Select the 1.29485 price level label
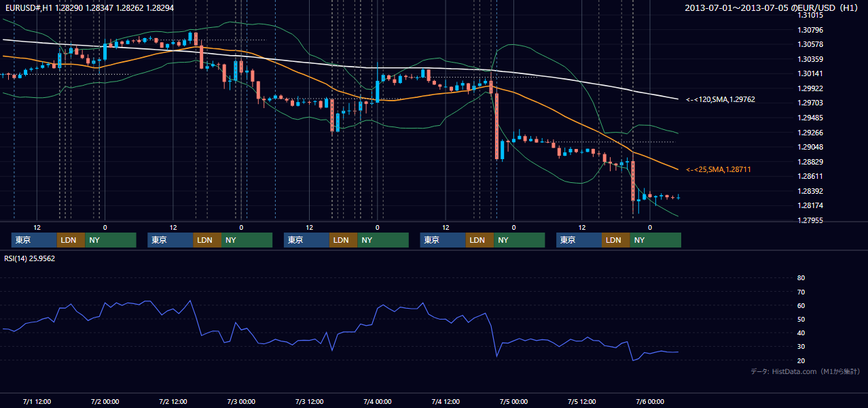Viewport: 868px width, 408px height. (x=810, y=118)
